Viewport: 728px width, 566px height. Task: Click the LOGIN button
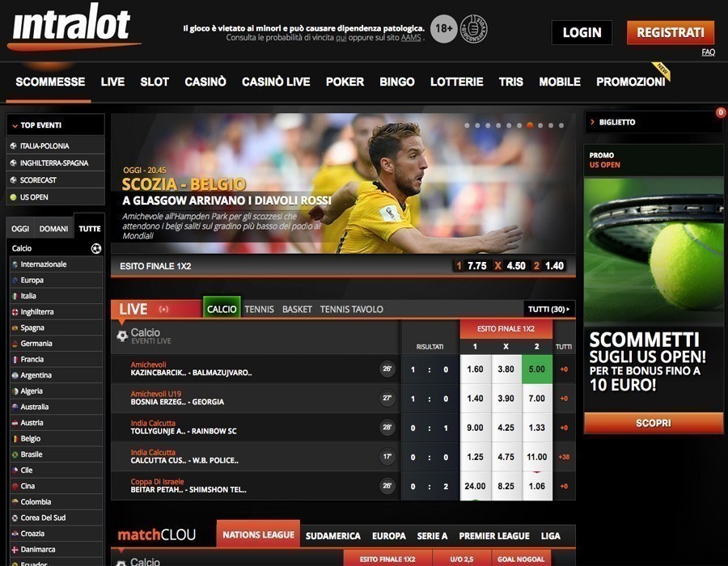tap(582, 32)
